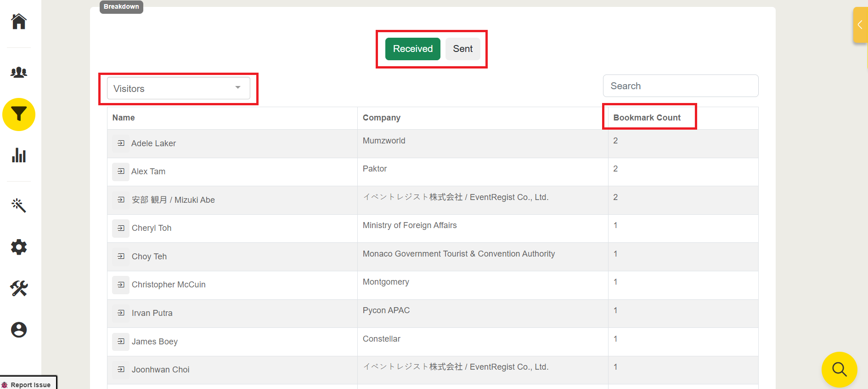
Task: Click the name Adele Laker
Action: tap(153, 143)
